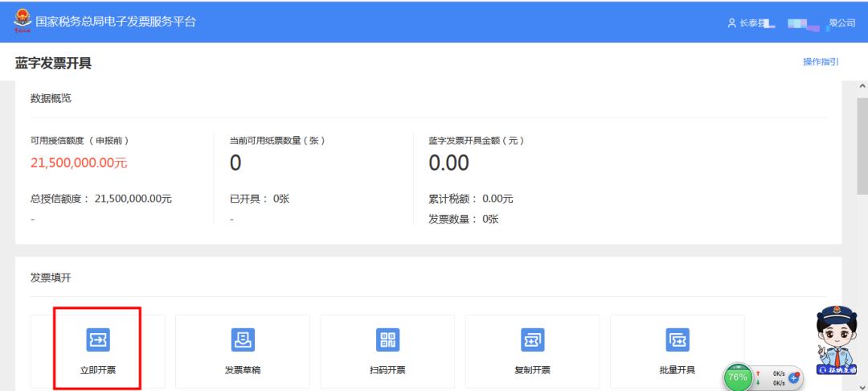Open the 发票草稿 drafts icon
This screenshot has height=391, width=868.
coord(243,340)
